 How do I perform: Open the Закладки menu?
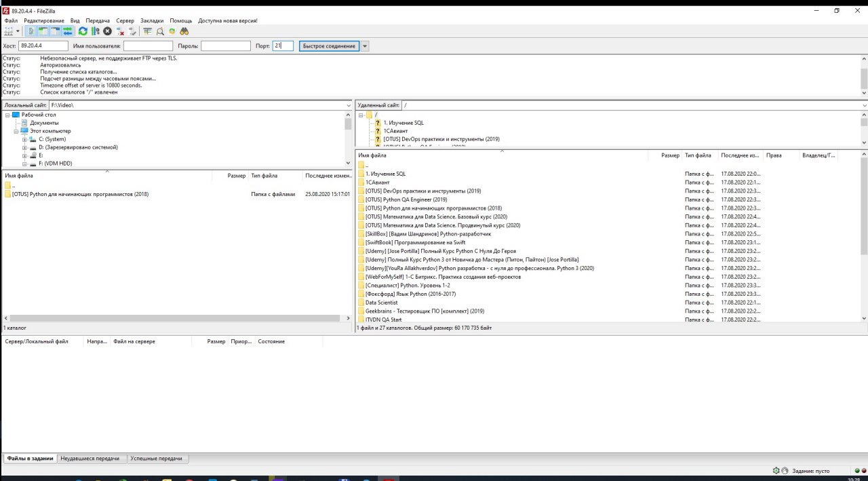(152, 21)
